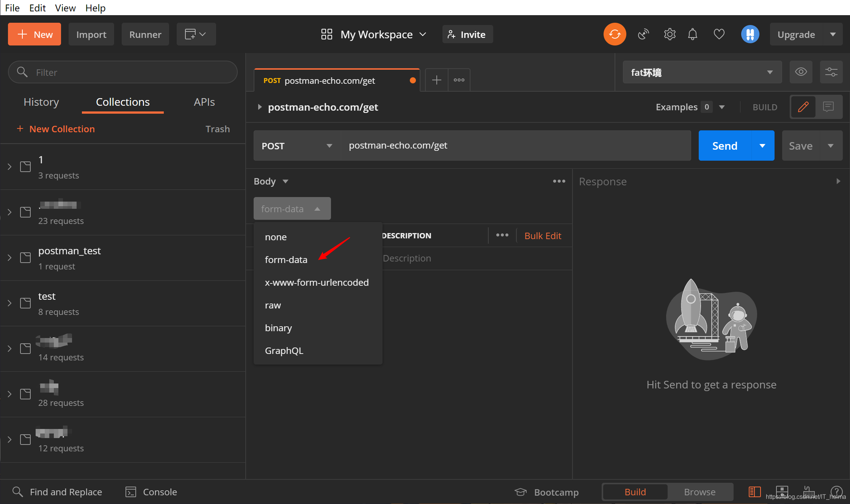Click the Filter search field
Viewport: 850px width, 504px height.
[123, 72]
